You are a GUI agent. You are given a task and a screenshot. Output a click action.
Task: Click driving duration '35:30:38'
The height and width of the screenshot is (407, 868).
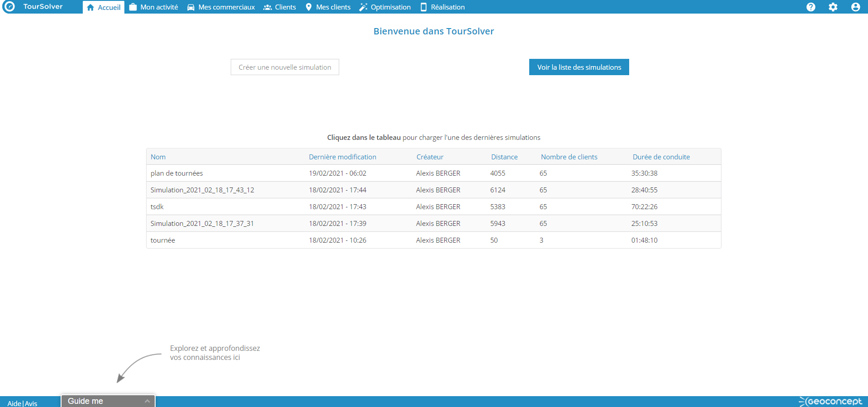645,173
